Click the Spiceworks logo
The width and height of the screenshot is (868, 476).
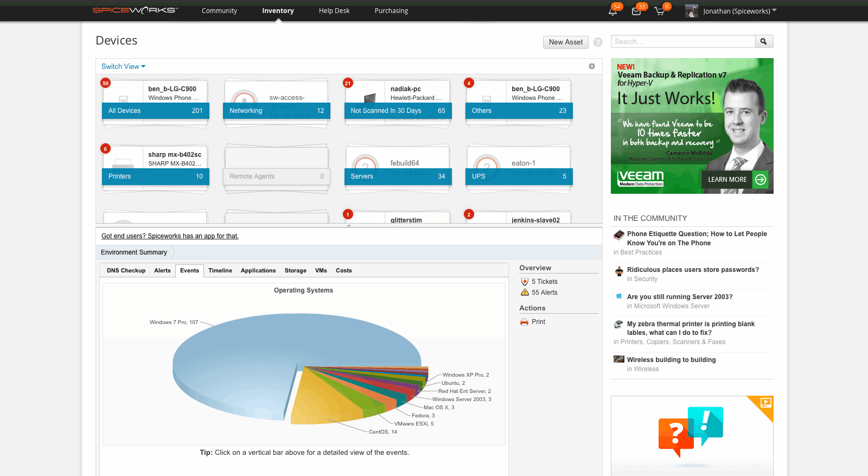pyautogui.click(x=135, y=10)
